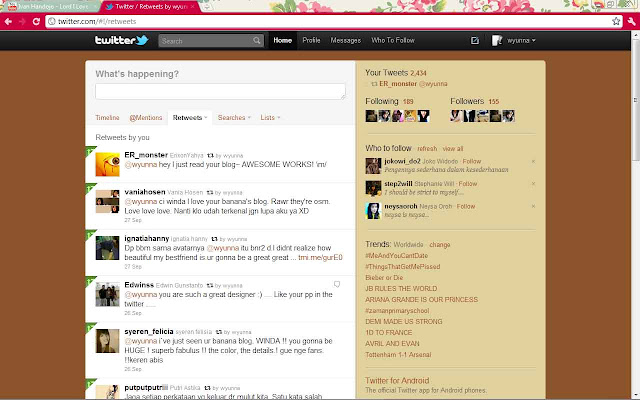The width and height of the screenshot is (640, 400).
Task: Click vaniahosen's avatar picture
Action: click(x=107, y=201)
